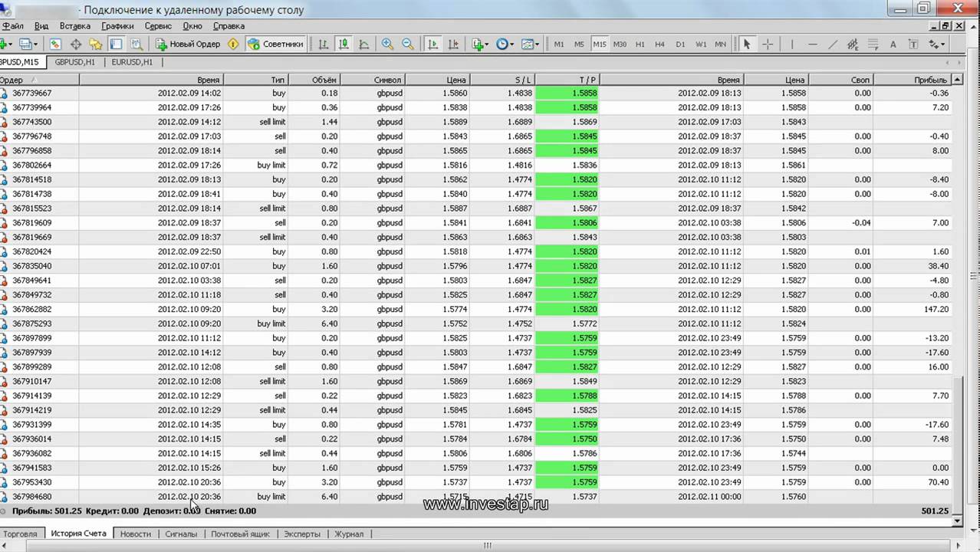Viewport: 980px width, 552px height.
Task: Open the Сигналы terminal tab
Action: (x=181, y=534)
